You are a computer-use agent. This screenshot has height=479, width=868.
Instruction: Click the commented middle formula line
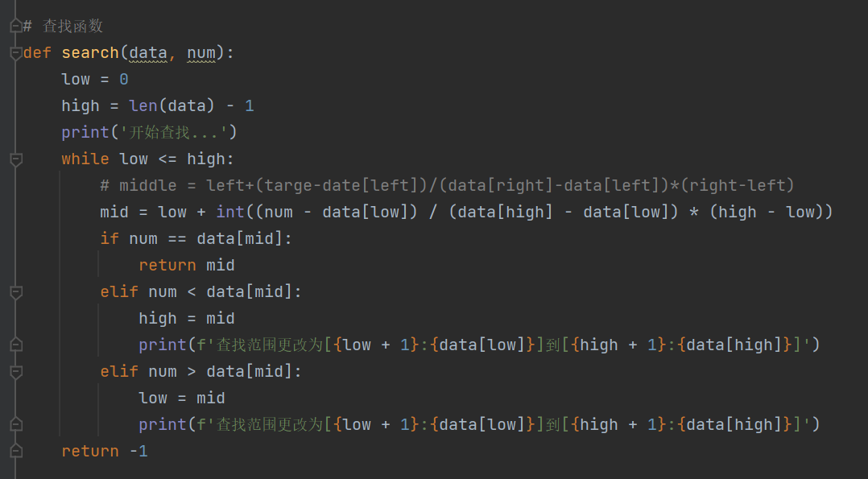coord(447,186)
